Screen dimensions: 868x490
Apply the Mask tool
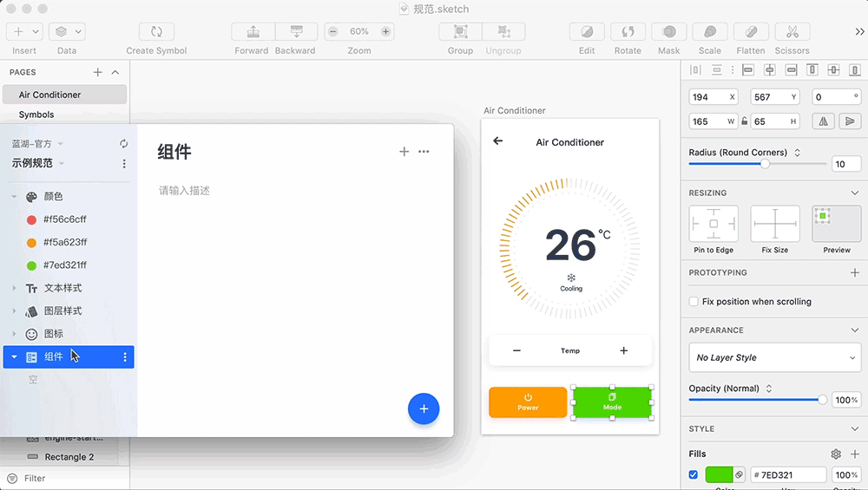click(x=668, y=31)
